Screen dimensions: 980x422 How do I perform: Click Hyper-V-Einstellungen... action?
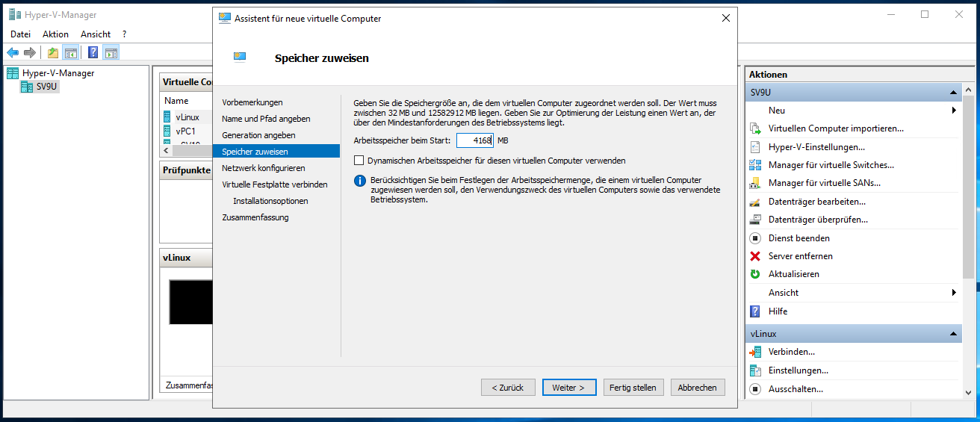(816, 147)
